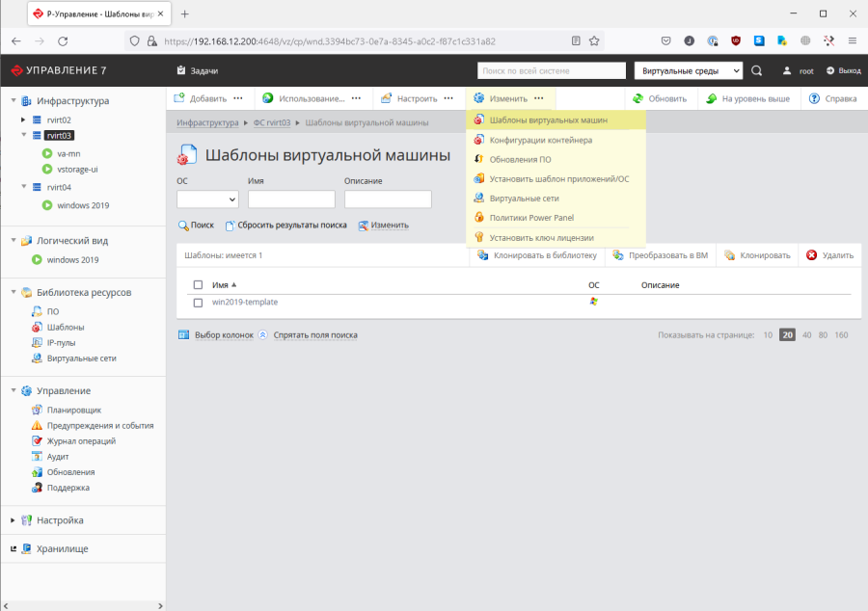Toggle the select-all checkbox in table header
This screenshot has height=611, width=868.
point(198,285)
